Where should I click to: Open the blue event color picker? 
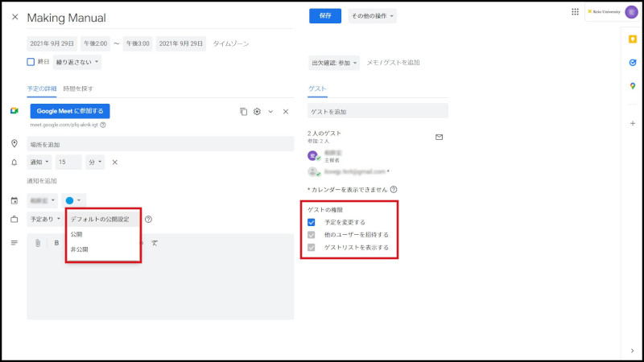(74, 200)
